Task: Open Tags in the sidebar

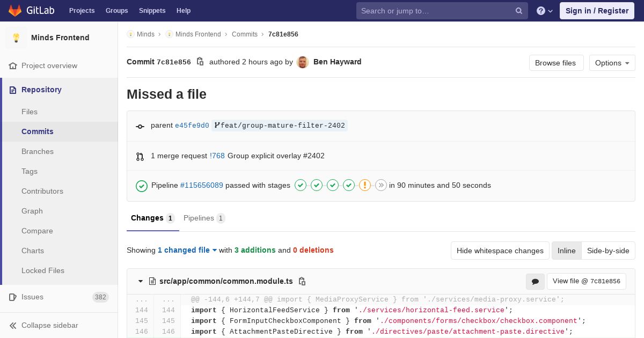Action: pyautogui.click(x=59, y=171)
